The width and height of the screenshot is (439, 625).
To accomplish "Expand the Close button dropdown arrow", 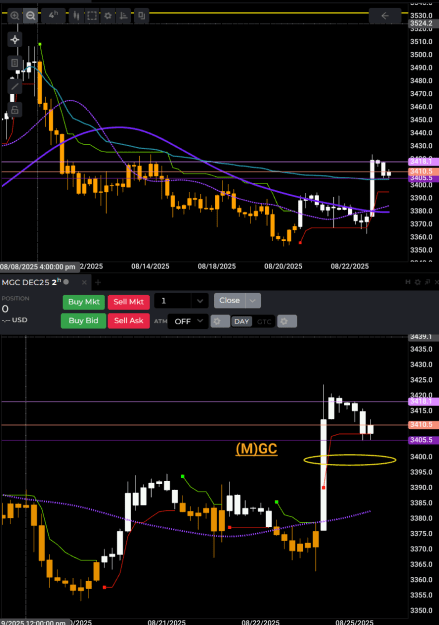I will [x=253, y=301].
